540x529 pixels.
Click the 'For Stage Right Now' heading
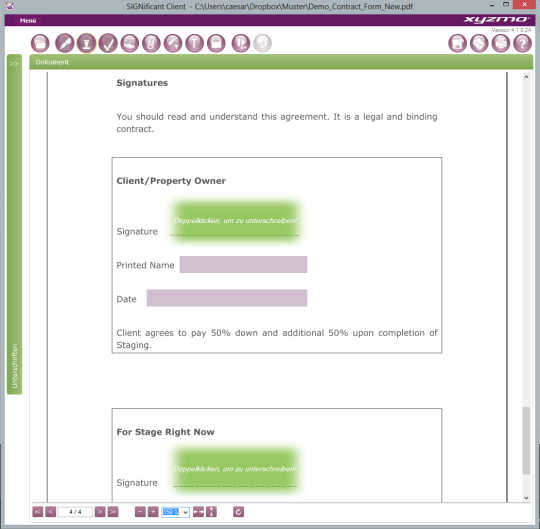(x=165, y=432)
